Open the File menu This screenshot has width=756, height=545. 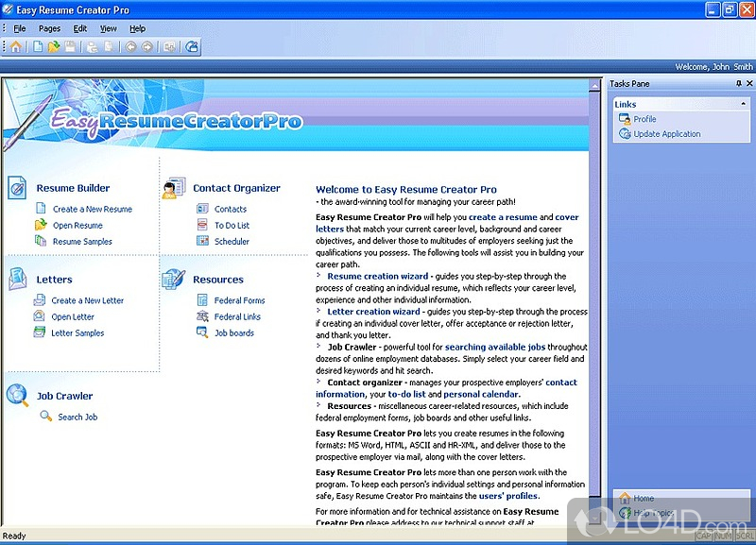(x=20, y=28)
